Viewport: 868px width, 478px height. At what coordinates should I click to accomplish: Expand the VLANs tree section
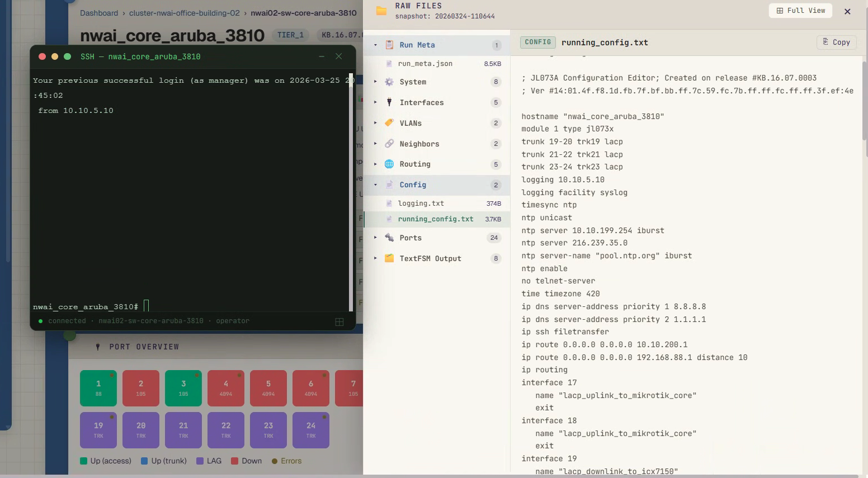(375, 123)
